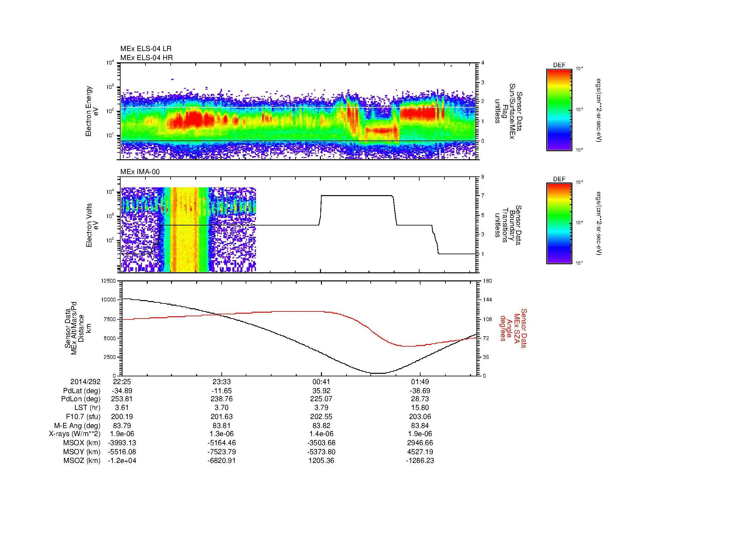
Task: Click the '2014/292' date label
Action: [x=85, y=382]
